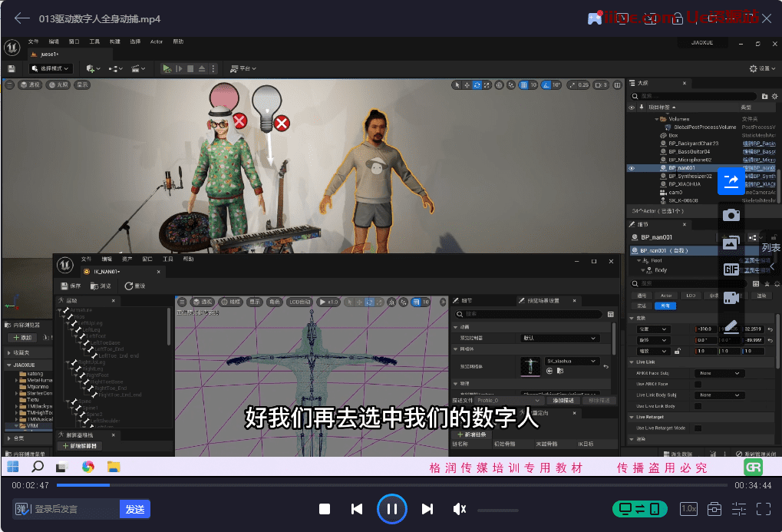Expand the 选择模式 dropdown in Unreal toolbar
The height and width of the screenshot is (532, 782).
click(51, 68)
